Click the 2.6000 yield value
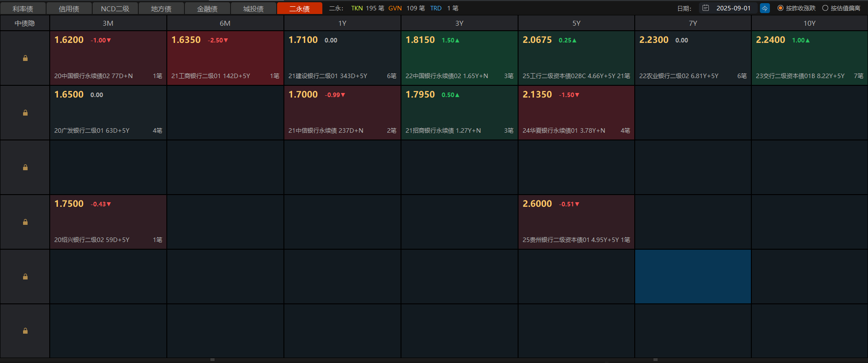Screen dimensions: 868x363 tap(537, 204)
